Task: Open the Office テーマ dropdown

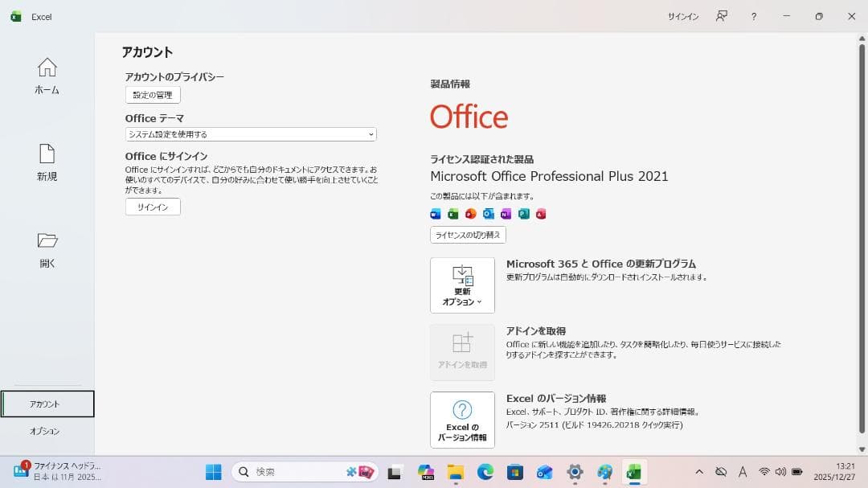Action: tap(249, 134)
